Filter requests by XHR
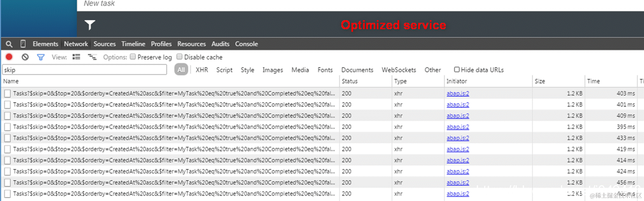 (202, 70)
